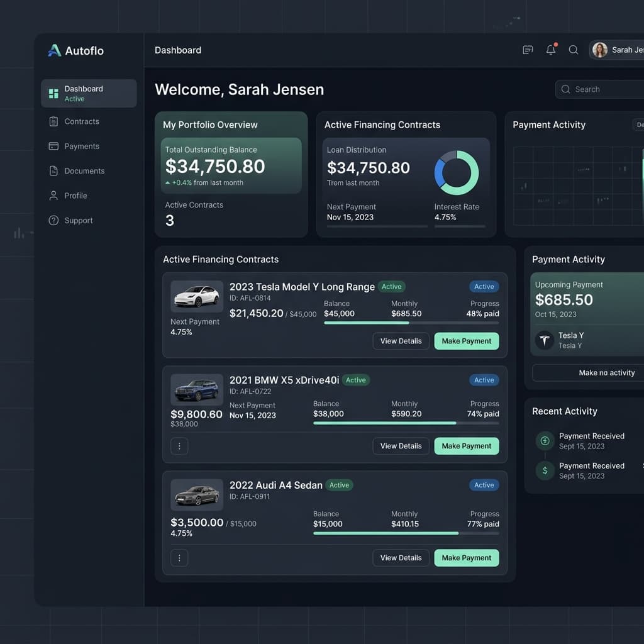Viewport: 644px width, 644px height.
Task: Click the Upcoming Payment $685.50 amount
Action: (563, 300)
